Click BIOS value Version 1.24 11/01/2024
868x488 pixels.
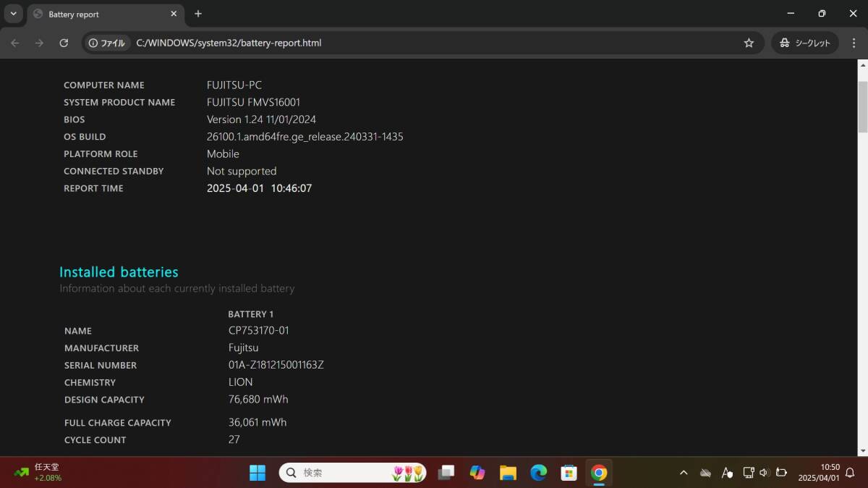coord(261,119)
